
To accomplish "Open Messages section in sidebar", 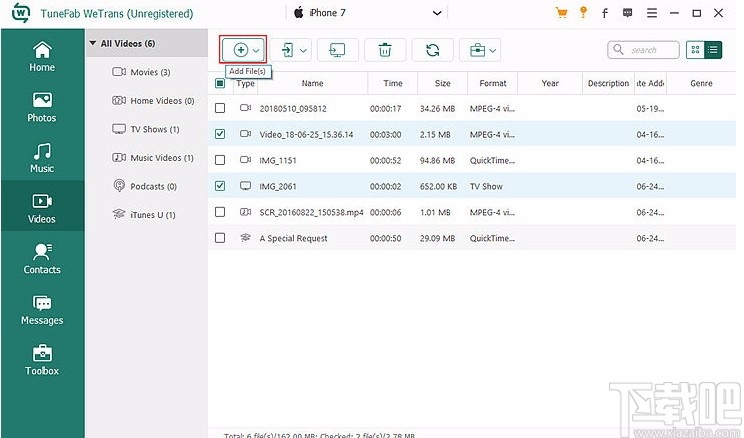I will 42,310.
